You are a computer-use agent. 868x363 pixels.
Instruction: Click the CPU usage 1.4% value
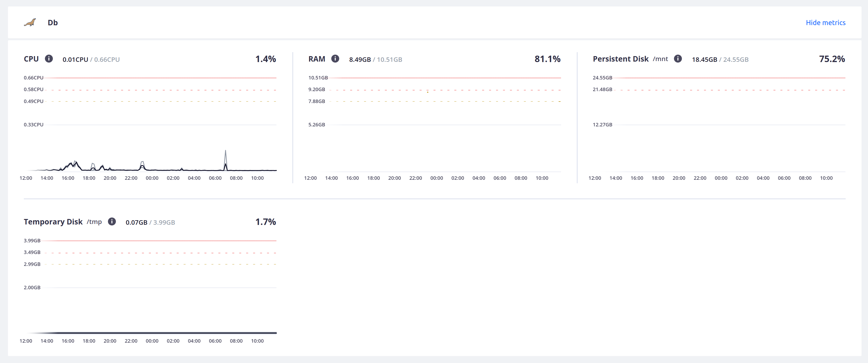[266, 59]
